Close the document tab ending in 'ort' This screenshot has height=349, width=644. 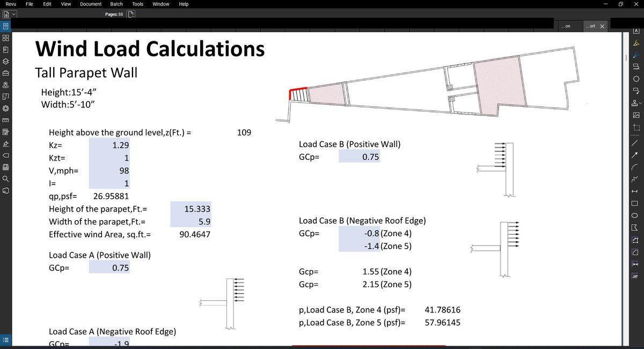tap(602, 26)
